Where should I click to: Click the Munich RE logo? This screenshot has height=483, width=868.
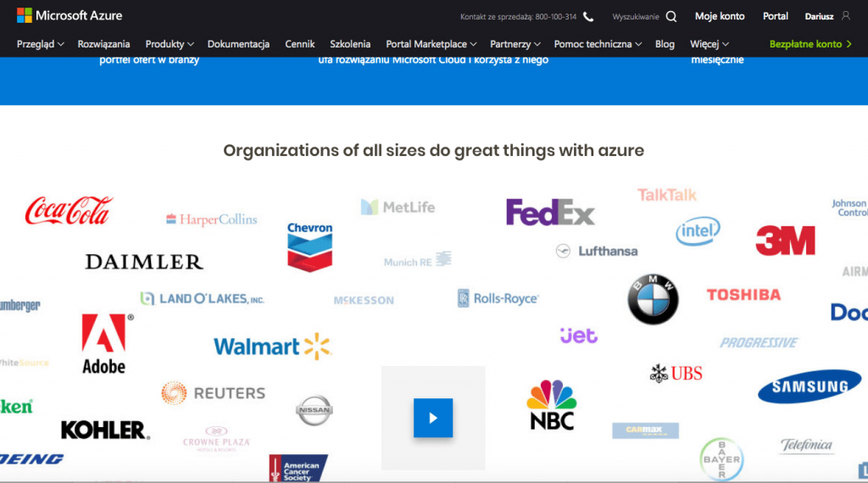tap(417, 259)
